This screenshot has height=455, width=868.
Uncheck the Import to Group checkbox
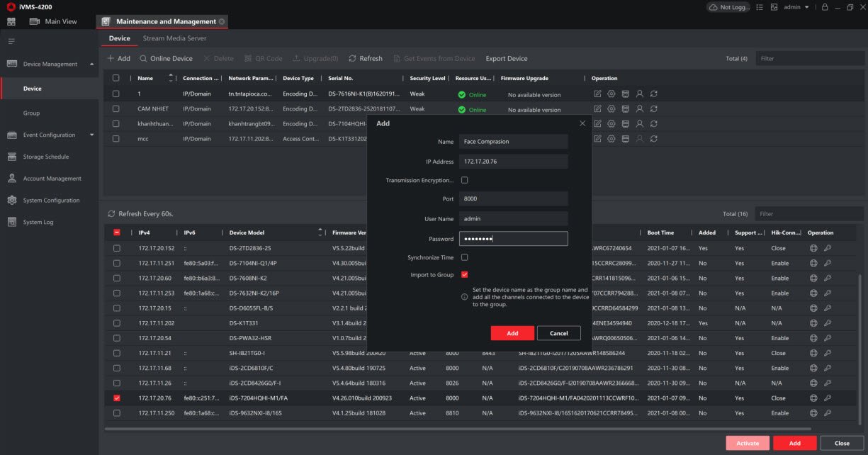(465, 274)
